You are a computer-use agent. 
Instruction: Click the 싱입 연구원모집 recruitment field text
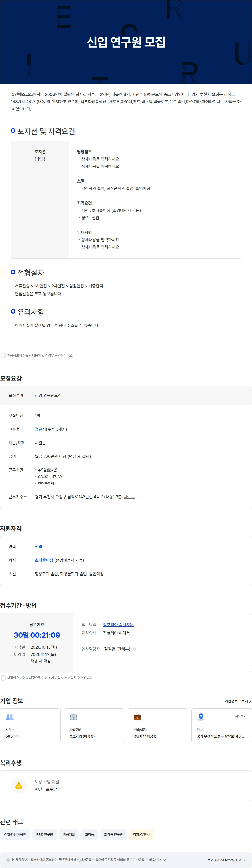coord(48,395)
